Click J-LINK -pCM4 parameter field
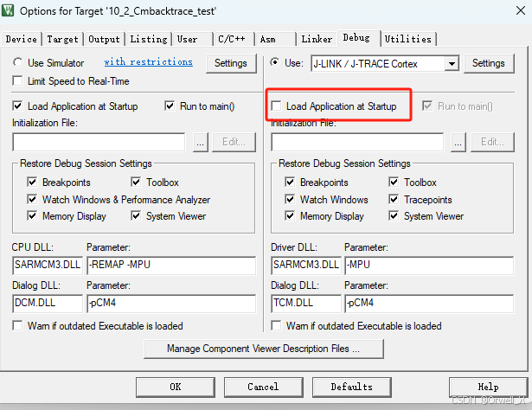This screenshot has height=410, width=532. pos(429,303)
